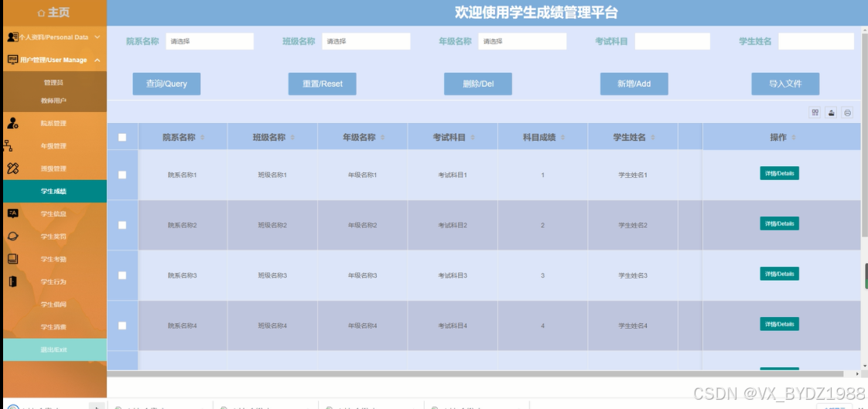Screen dimensions: 868x409
Task: Open the 班级名称 请选择 dropdown
Action: (x=366, y=41)
